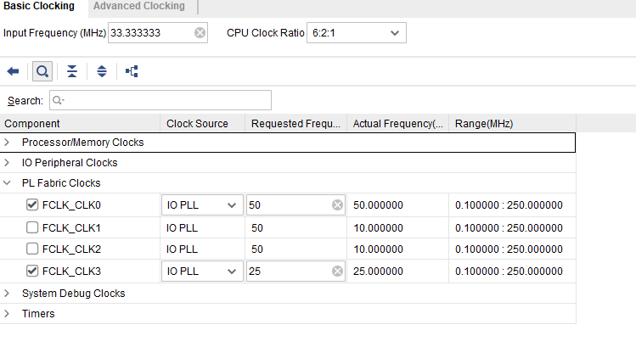Expand System Debug Clocks group

[7, 293]
